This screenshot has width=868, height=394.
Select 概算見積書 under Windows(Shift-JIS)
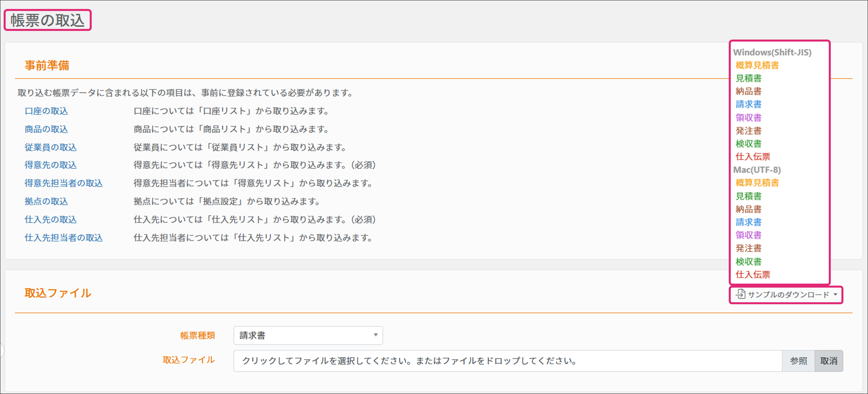[x=757, y=66]
